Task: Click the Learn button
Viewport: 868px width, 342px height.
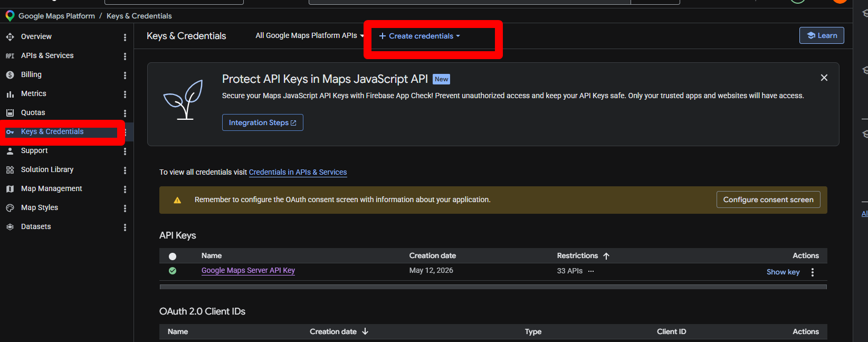Action: point(822,35)
